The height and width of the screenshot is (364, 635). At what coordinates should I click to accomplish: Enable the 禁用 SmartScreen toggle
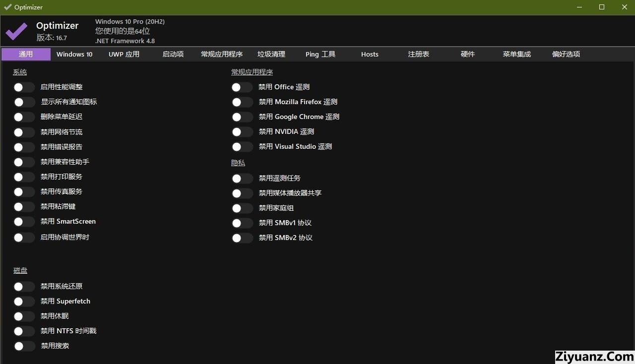(x=24, y=222)
